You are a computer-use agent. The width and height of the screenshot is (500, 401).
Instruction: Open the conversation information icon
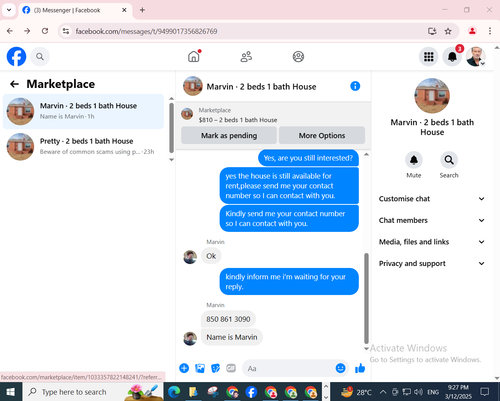(355, 86)
